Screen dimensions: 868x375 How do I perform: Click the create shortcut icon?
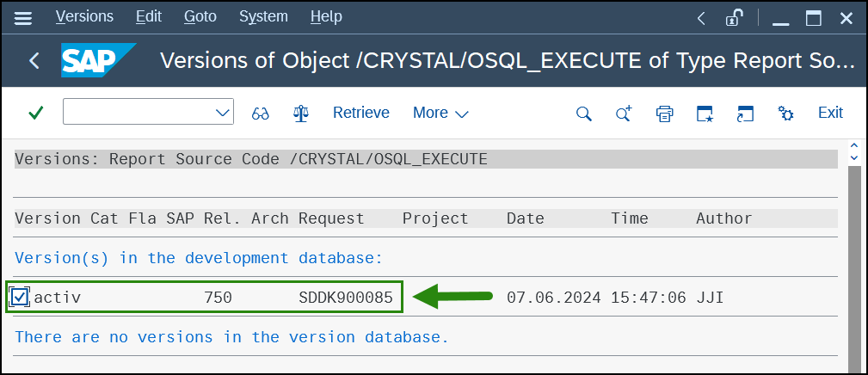click(745, 114)
